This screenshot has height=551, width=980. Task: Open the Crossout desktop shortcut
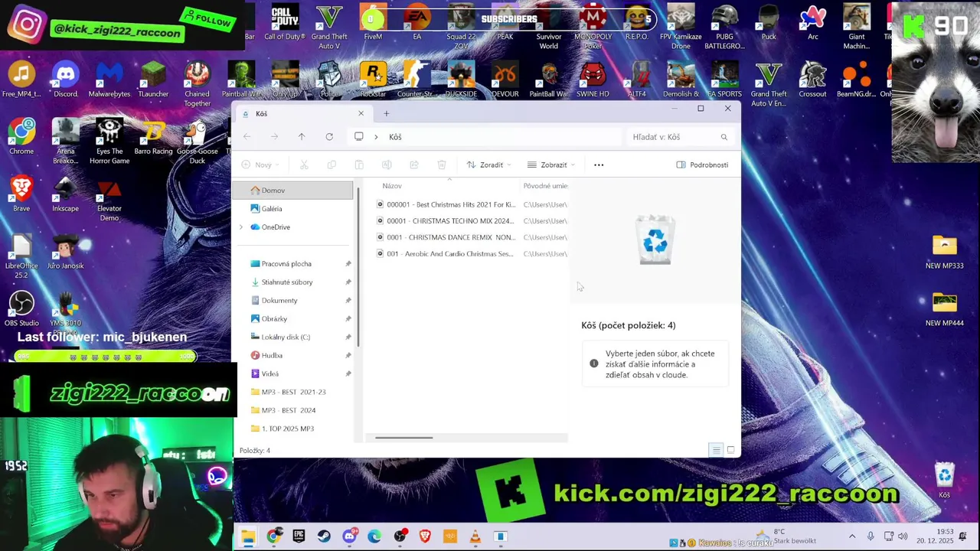point(812,80)
